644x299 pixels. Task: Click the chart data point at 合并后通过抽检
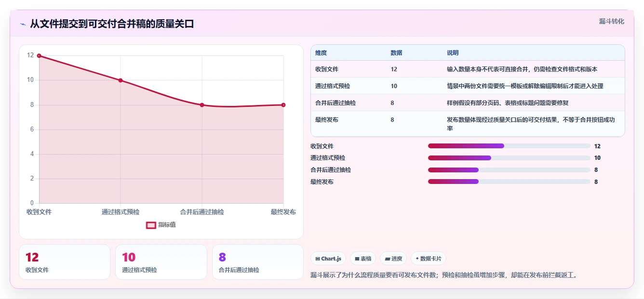tap(202, 105)
